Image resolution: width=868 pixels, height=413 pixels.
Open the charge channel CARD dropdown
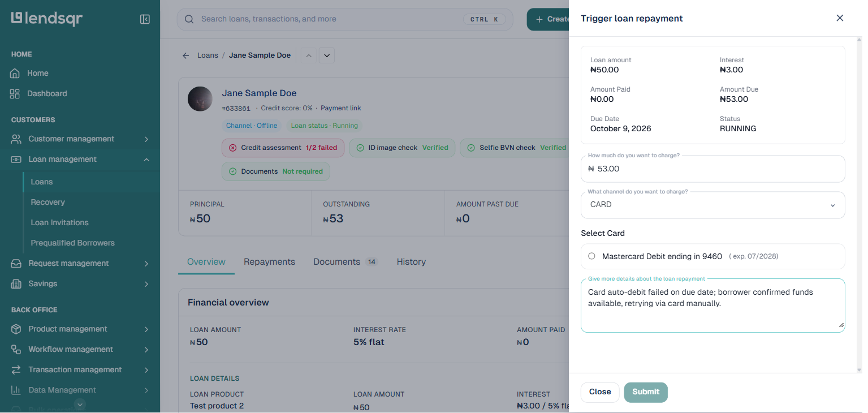tap(713, 205)
